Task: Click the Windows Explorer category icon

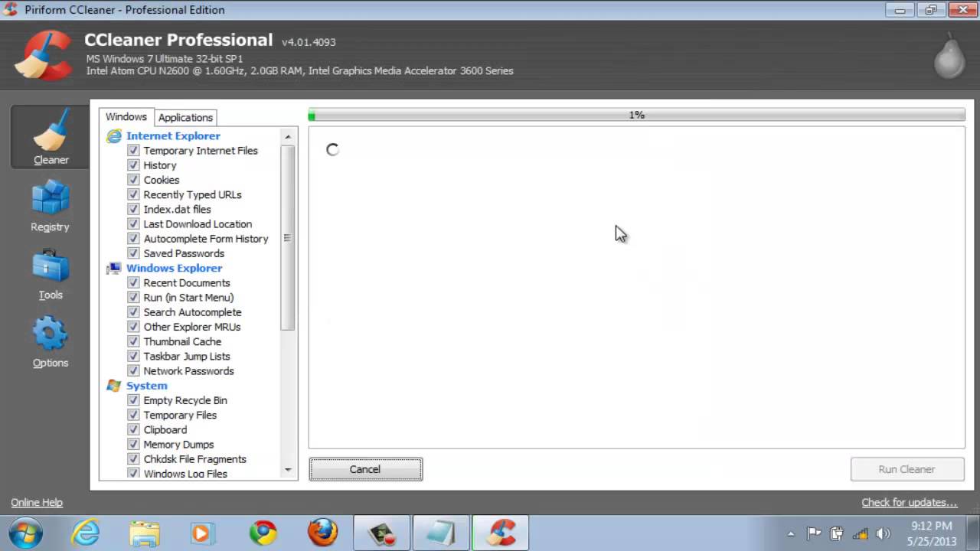Action: (114, 269)
